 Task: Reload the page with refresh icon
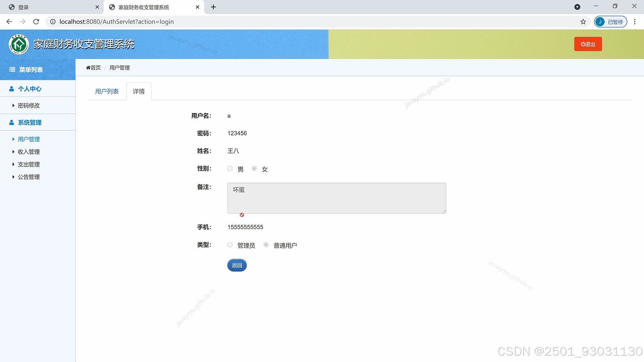(36, 22)
